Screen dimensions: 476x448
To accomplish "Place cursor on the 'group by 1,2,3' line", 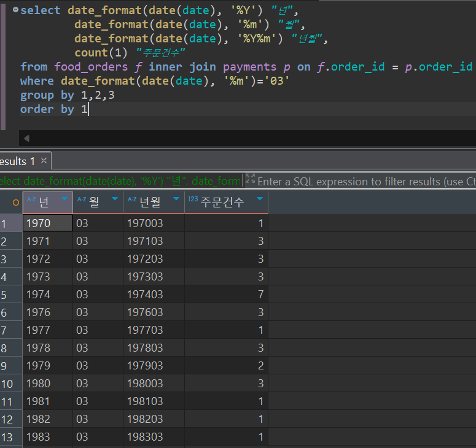I will click(67, 95).
